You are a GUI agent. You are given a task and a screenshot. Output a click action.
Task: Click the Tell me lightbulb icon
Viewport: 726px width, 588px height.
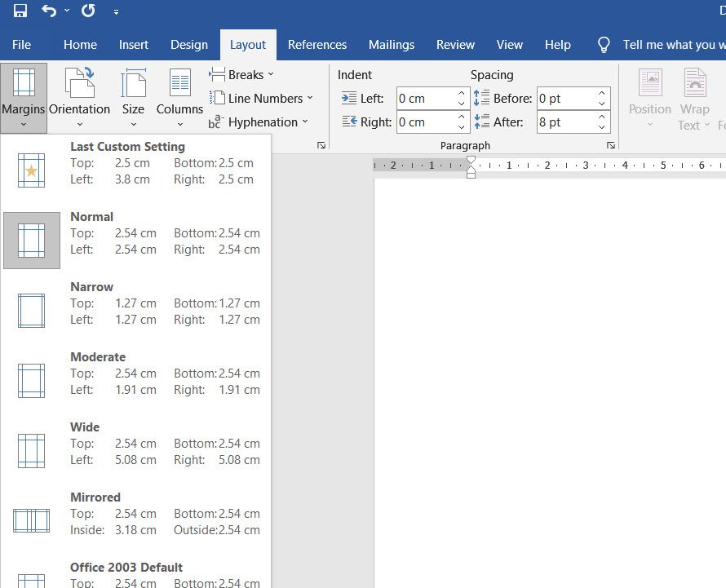(604, 45)
